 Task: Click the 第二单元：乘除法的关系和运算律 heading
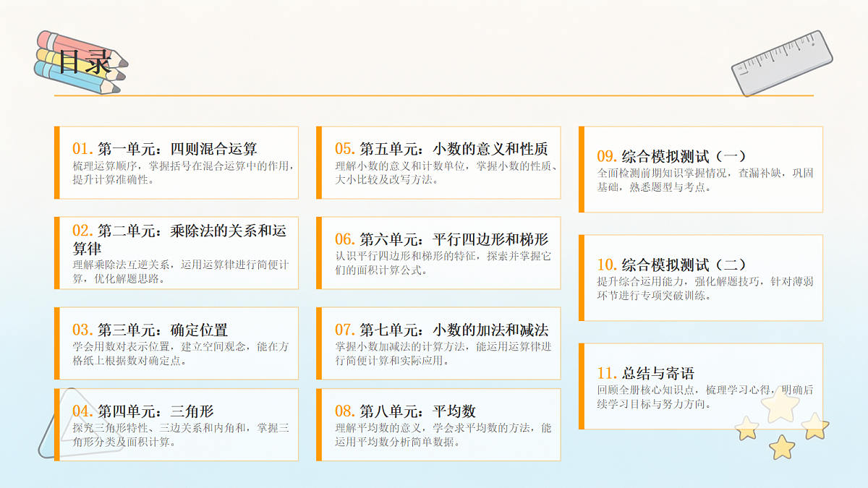coord(179,240)
